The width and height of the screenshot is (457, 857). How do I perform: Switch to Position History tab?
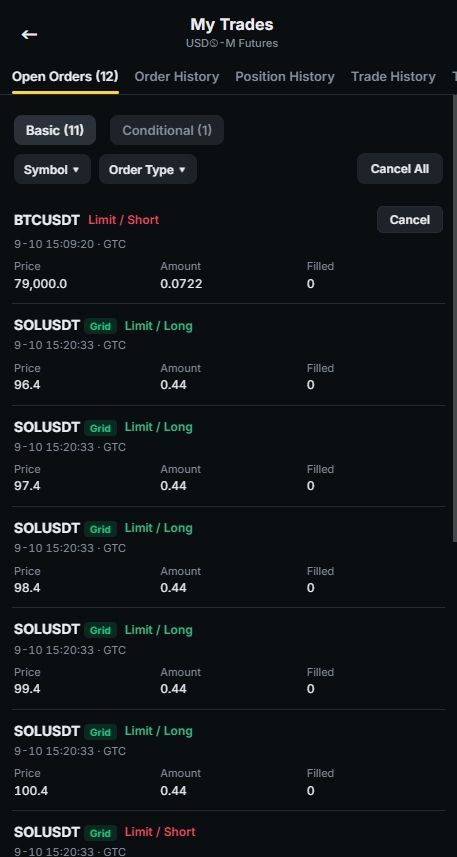pos(285,77)
